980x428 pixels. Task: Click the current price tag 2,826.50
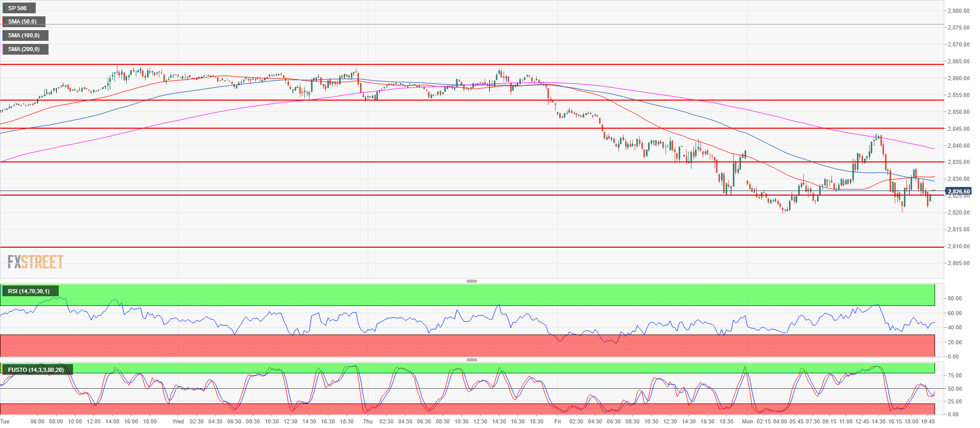point(959,192)
